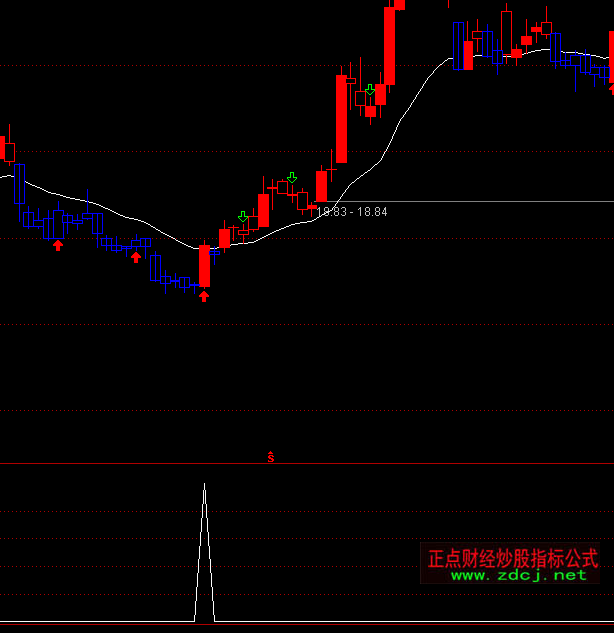The image size is (614, 633).
Task: Click the white horizontal price level line
Action: click(500, 202)
